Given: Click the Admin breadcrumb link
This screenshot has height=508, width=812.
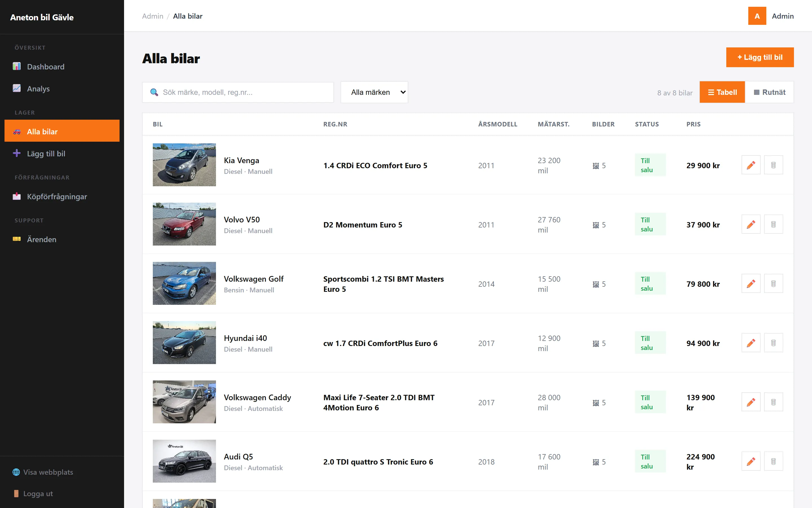Looking at the screenshot, I should coord(152,16).
